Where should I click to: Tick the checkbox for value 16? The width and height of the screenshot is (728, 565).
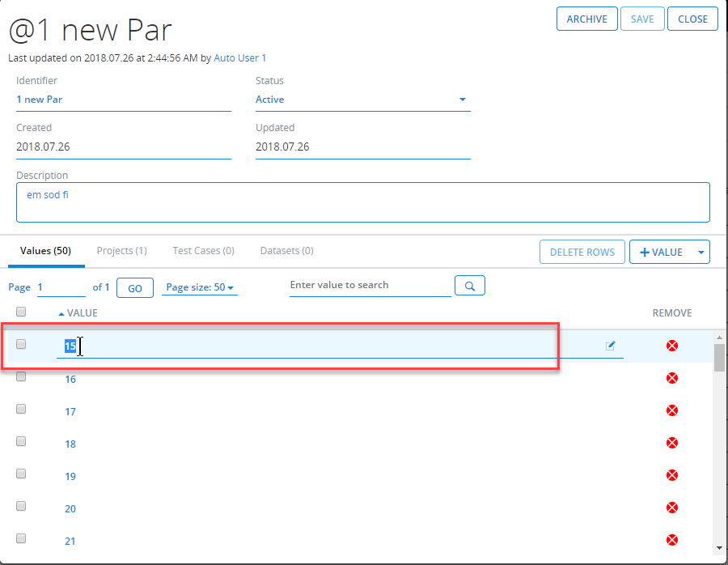point(21,376)
